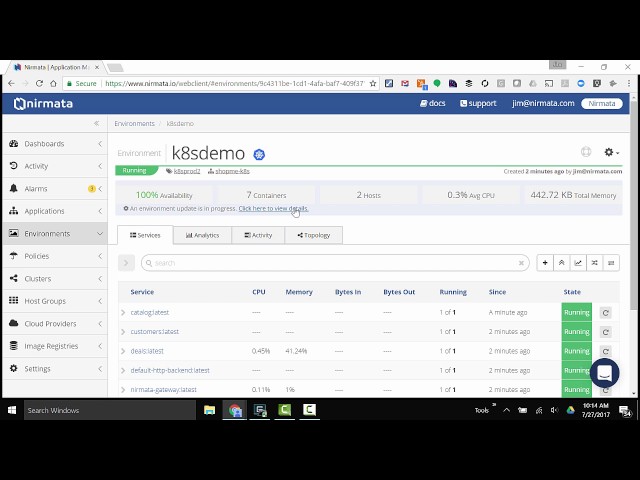Sort by the Service column header

[x=142, y=292]
